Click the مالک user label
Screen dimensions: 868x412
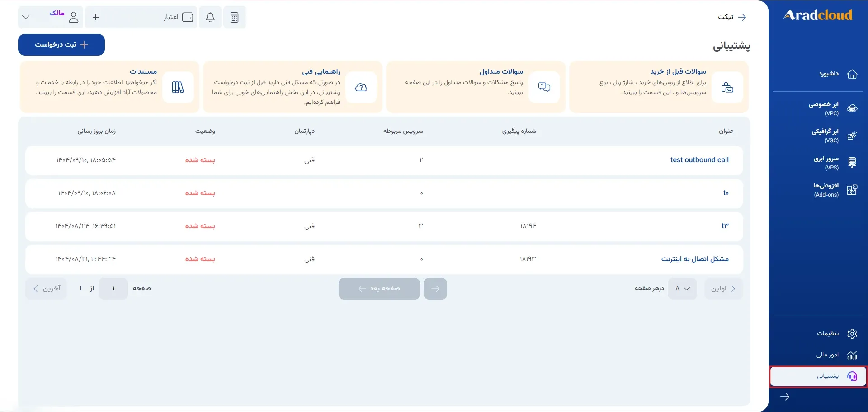coord(57,13)
